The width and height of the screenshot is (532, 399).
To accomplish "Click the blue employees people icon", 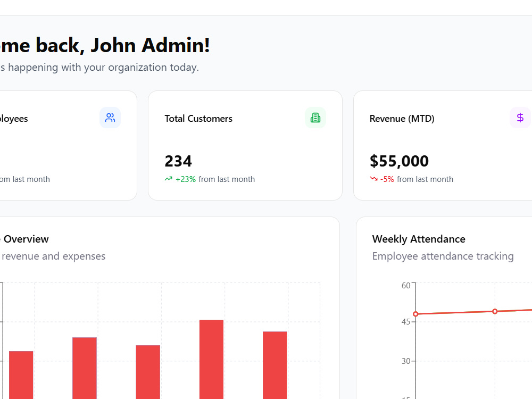I will (110, 118).
